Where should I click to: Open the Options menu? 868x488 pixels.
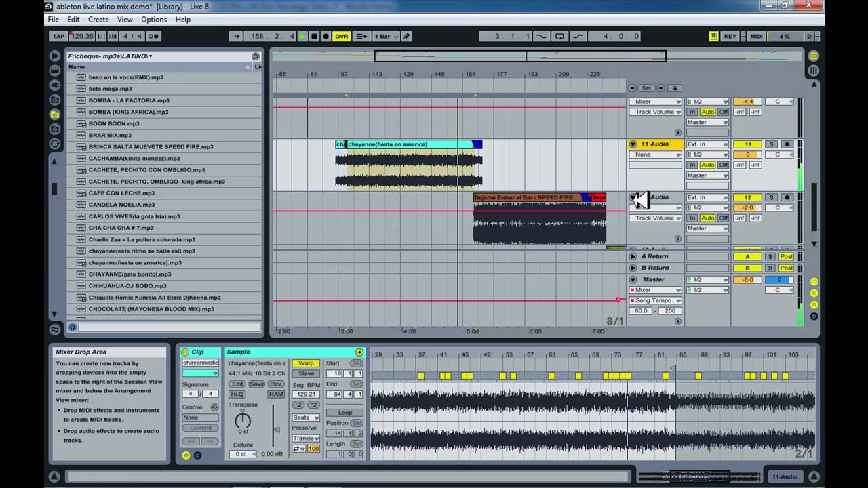[154, 20]
